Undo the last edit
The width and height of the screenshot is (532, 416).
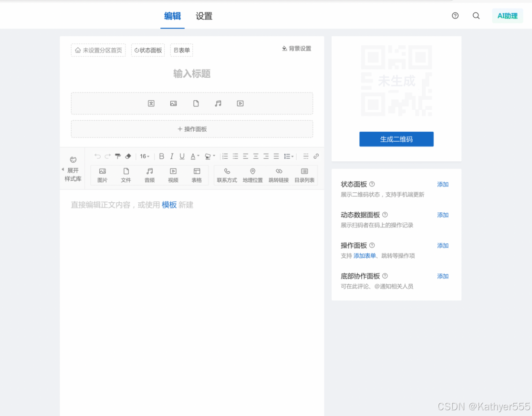point(97,156)
